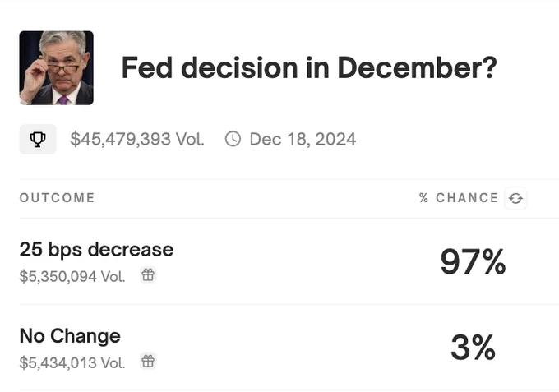Click the trophy icon button
Image resolution: width=559 pixels, height=392 pixels.
tap(38, 140)
